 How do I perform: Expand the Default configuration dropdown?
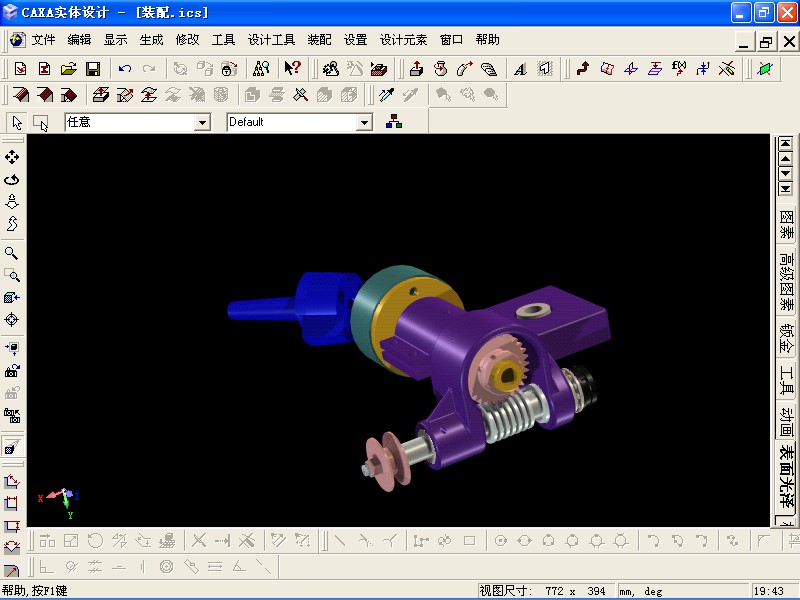click(x=364, y=122)
